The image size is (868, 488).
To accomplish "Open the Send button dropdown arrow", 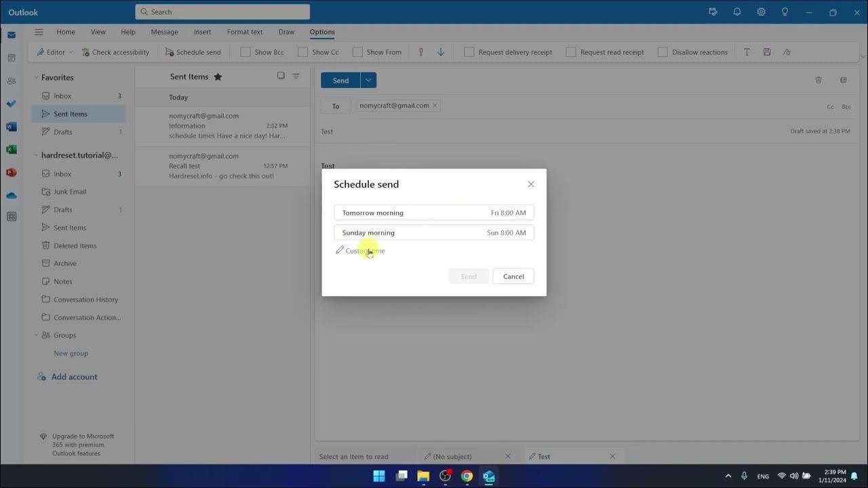I will tap(368, 80).
